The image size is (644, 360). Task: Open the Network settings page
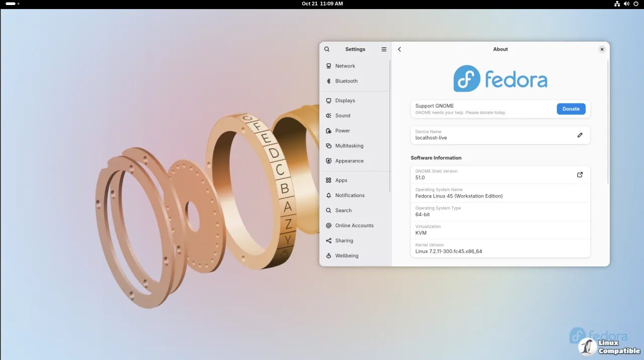[355, 66]
